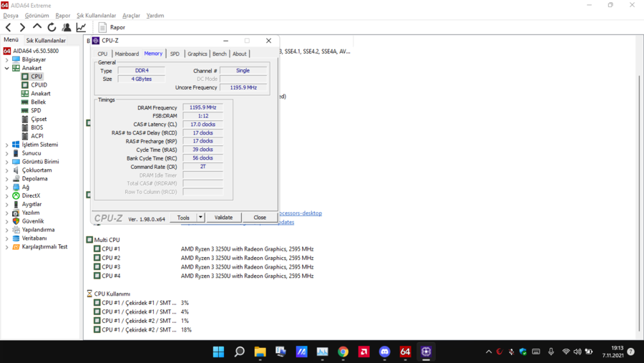
Task: Open the AIDA64 taskbar icon
Action: pyautogui.click(x=406, y=352)
